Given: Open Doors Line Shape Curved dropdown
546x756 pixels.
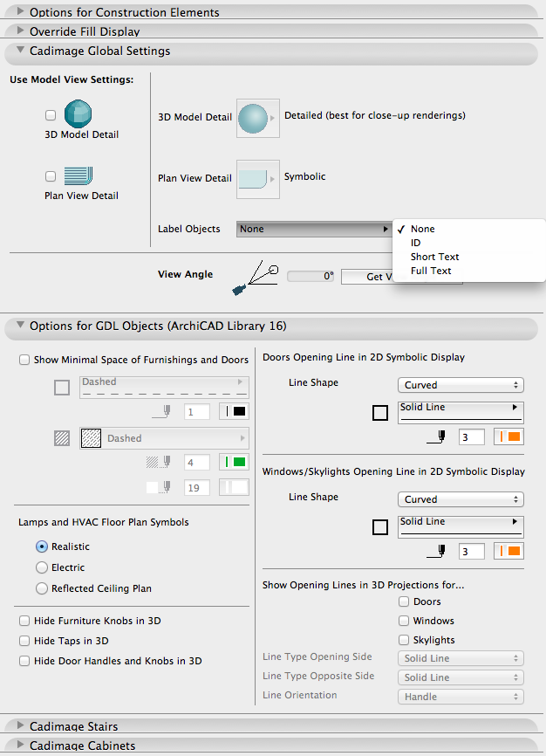Looking at the screenshot, I should pos(461,385).
